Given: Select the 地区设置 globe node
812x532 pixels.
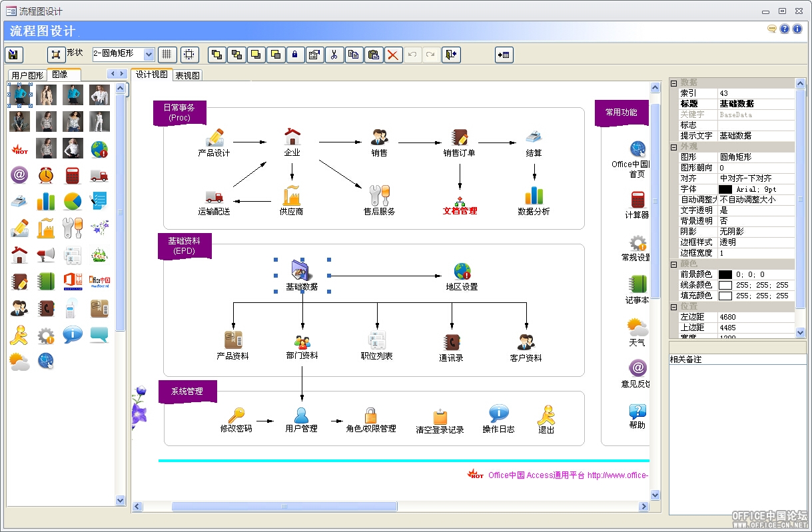Looking at the screenshot, I should 462,276.
